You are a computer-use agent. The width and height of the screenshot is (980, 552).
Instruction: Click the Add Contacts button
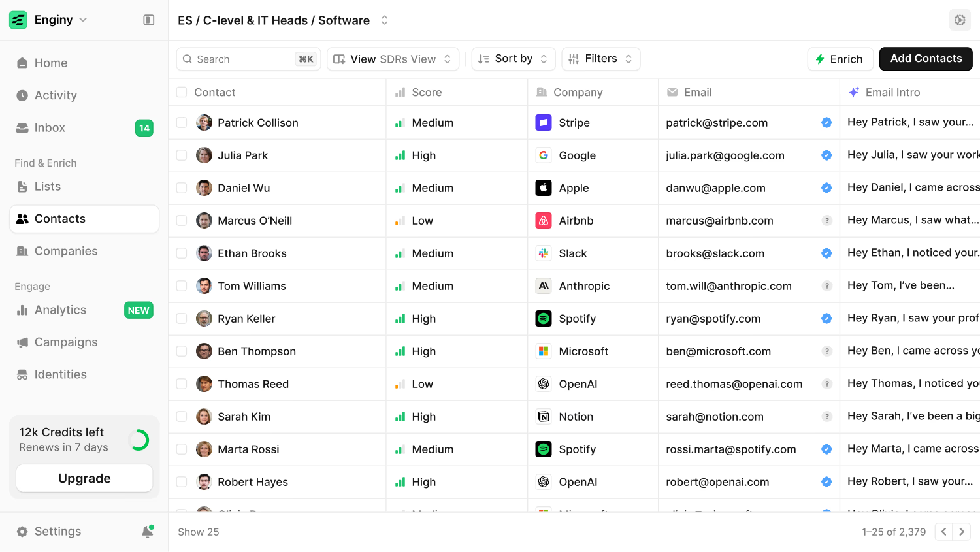(x=926, y=59)
